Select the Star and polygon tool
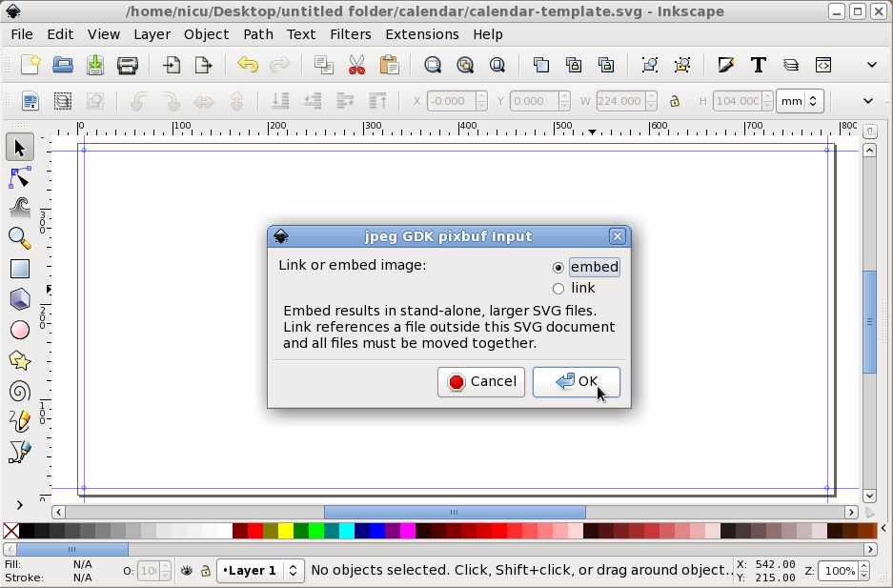The image size is (893, 588). [20, 361]
